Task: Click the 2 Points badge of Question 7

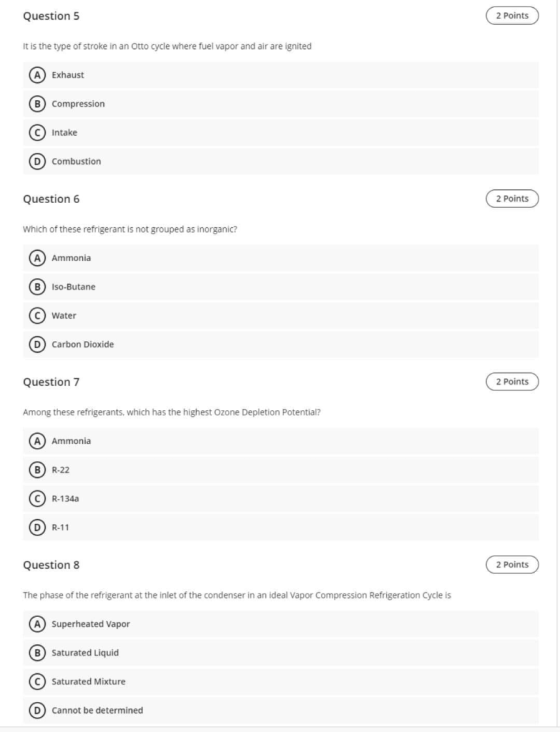Action: (512, 381)
